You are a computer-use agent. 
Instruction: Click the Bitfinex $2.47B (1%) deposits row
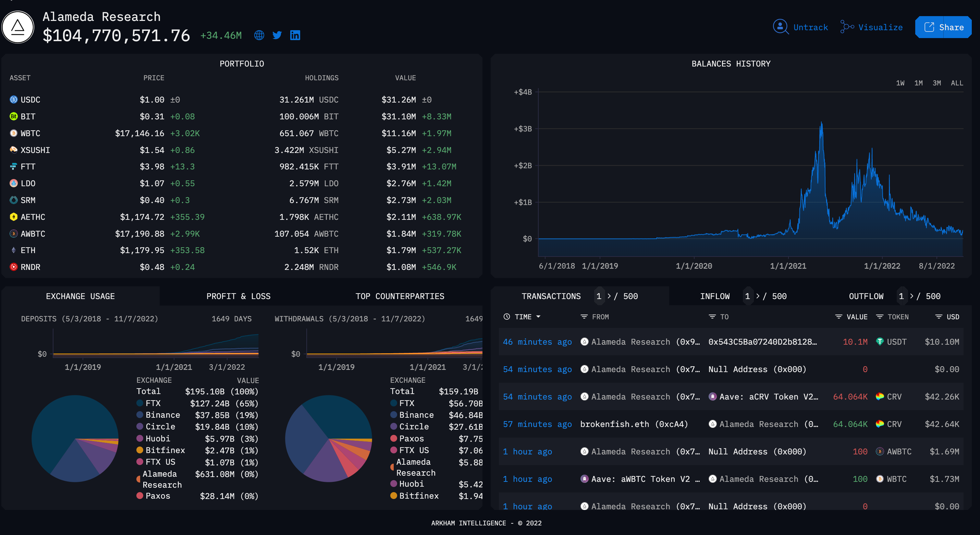pyautogui.click(x=197, y=451)
